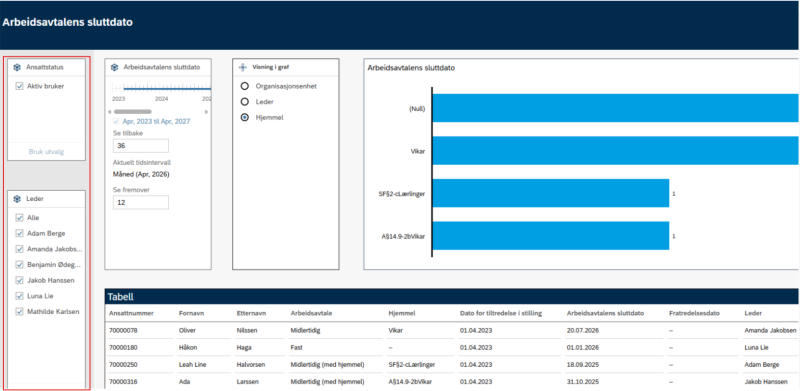Click the end date 18.09.2025 cell
Image resolution: width=800 pixels, height=391 pixels.
(583, 364)
